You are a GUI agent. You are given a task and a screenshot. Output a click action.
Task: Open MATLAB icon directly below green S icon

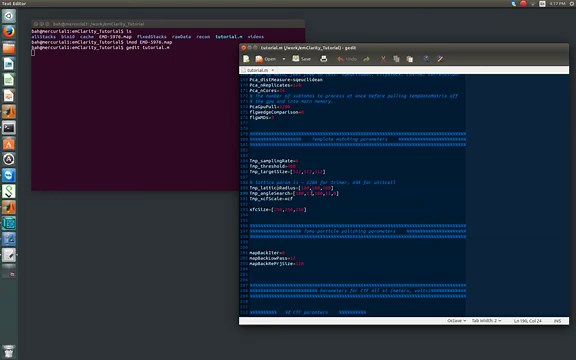9,207
